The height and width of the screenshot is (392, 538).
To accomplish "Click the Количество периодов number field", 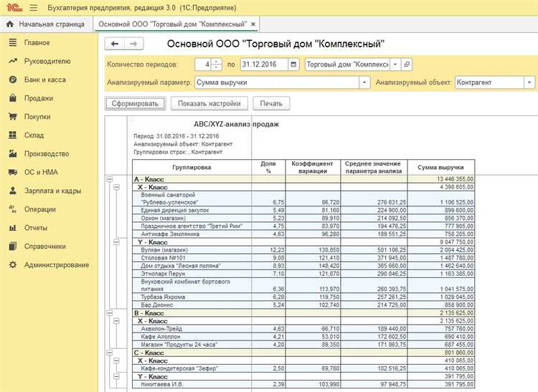I will 204,64.
